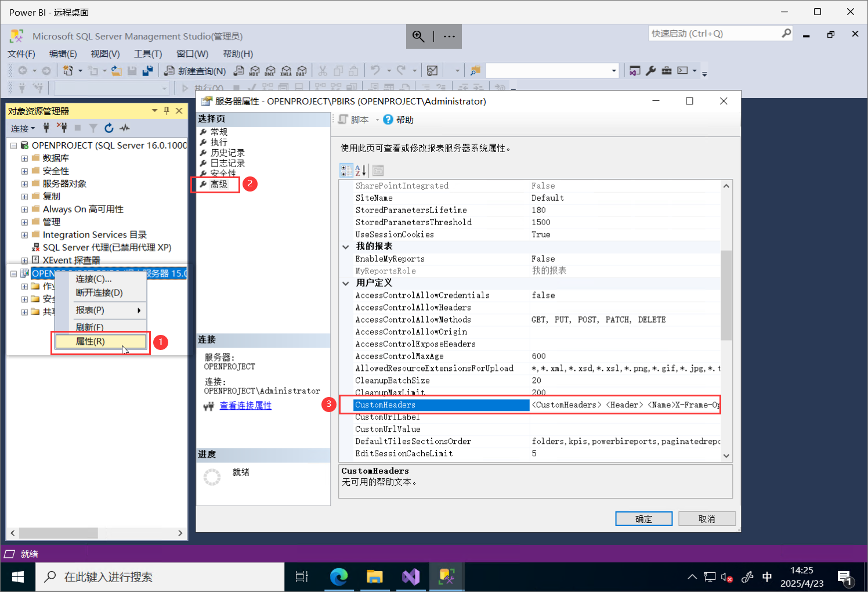Expand the 数据库 node

[x=24, y=158]
